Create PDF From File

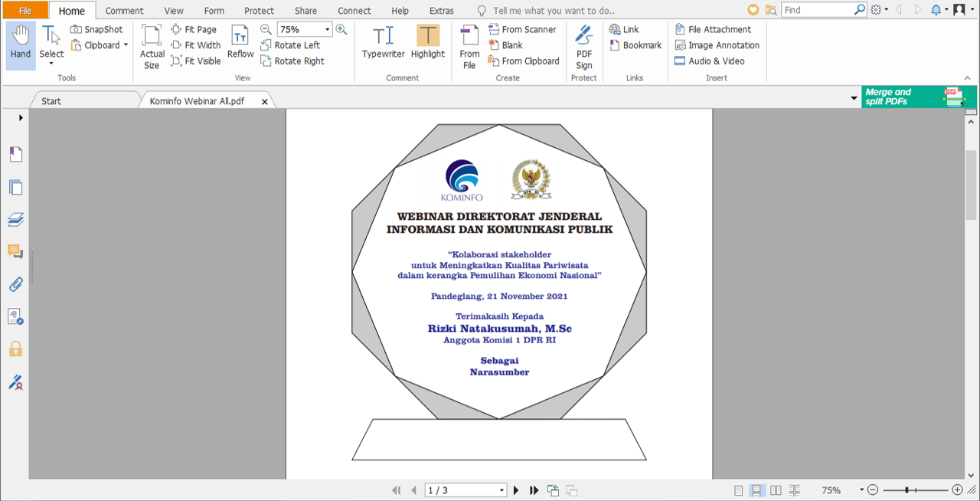point(469,46)
